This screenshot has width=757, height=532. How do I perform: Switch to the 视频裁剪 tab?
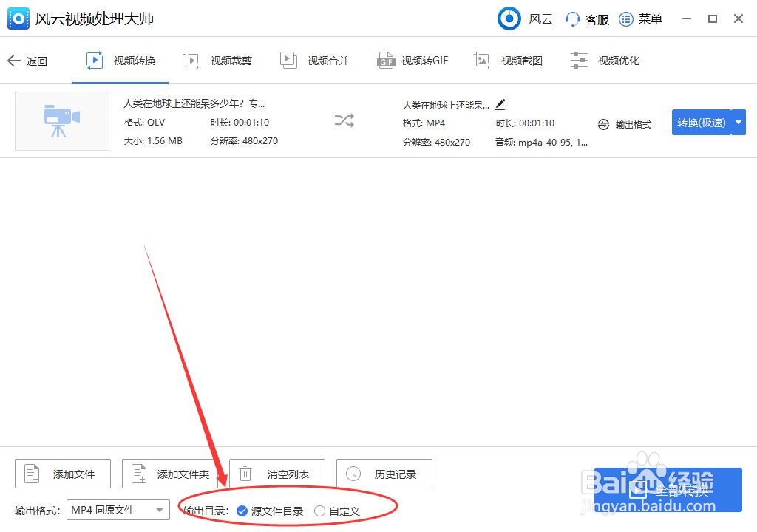(218, 61)
